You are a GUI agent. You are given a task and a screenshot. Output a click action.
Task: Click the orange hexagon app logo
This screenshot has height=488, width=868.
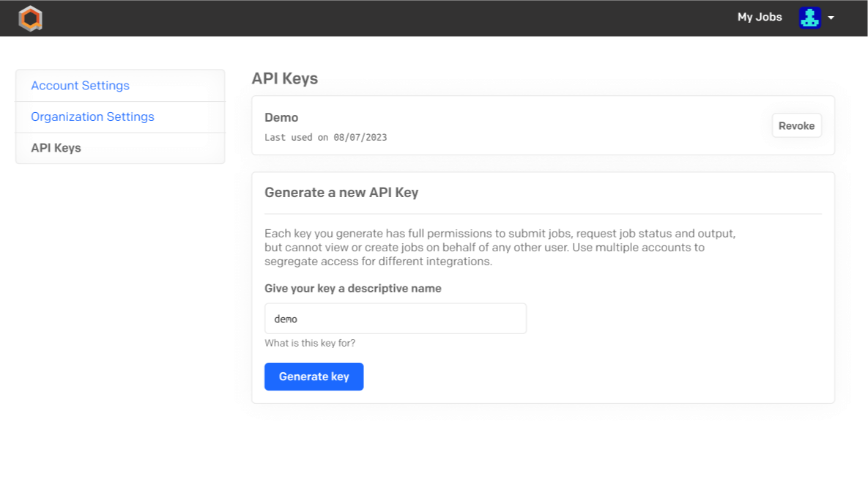pyautogui.click(x=30, y=18)
